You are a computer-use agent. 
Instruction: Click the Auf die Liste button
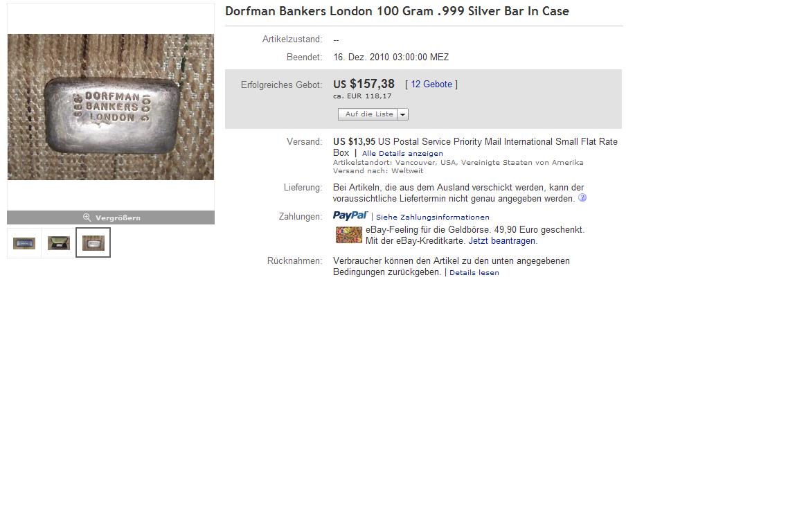click(x=368, y=114)
